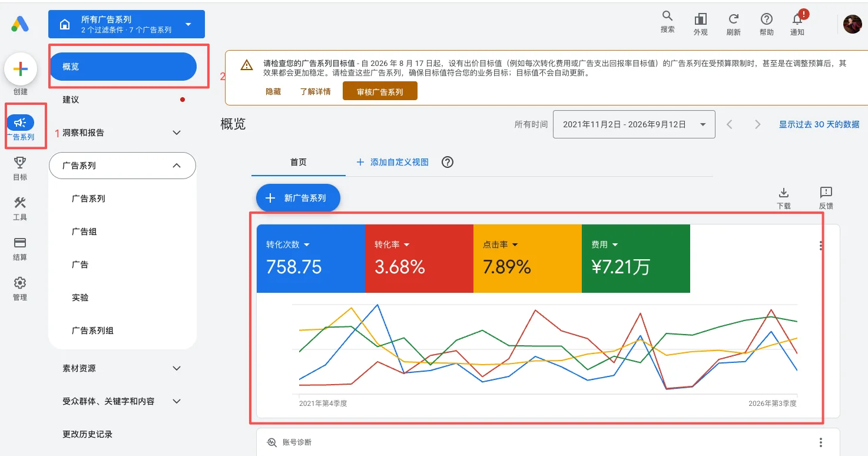
Task: Open 目标 trophy icon in sidebar
Action: click(20, 163)
